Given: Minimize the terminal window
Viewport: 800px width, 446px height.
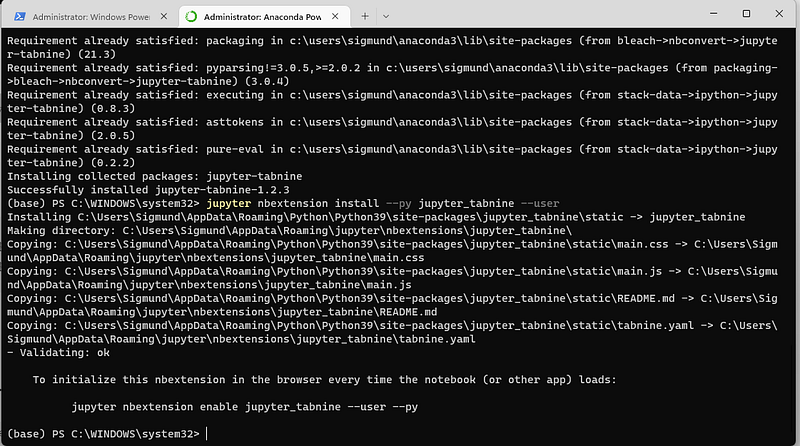Looking at the screenshot, I should [714, 14].
